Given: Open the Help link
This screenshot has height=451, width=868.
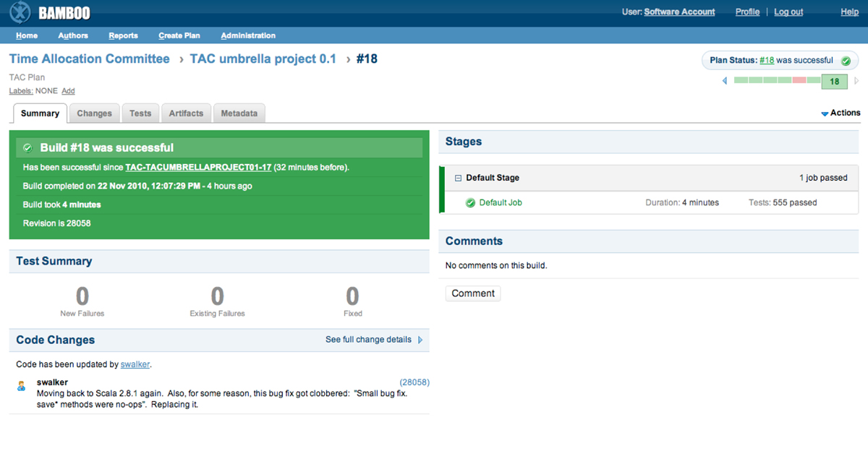Looking at the screenshot, I should click(x=849, y=12).
